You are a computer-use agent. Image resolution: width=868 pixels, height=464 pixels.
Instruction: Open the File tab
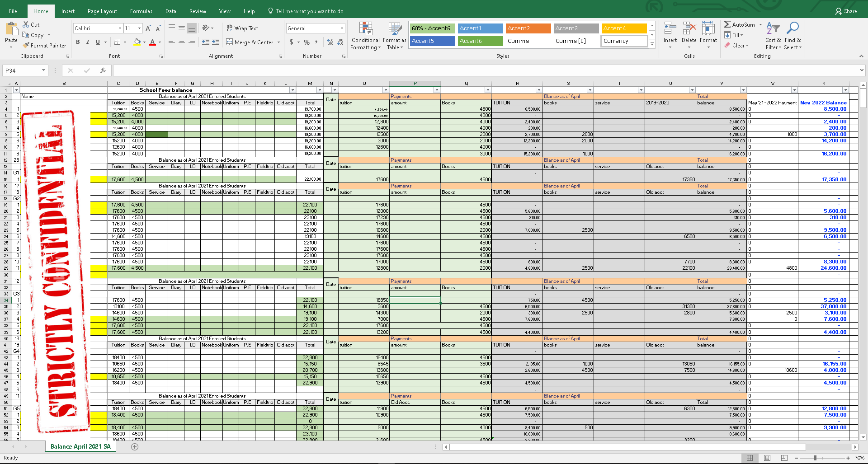[x=13, y=11]
